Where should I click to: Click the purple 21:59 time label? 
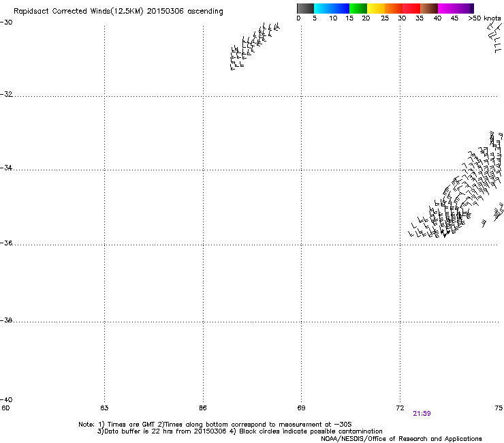coord(422,414)
